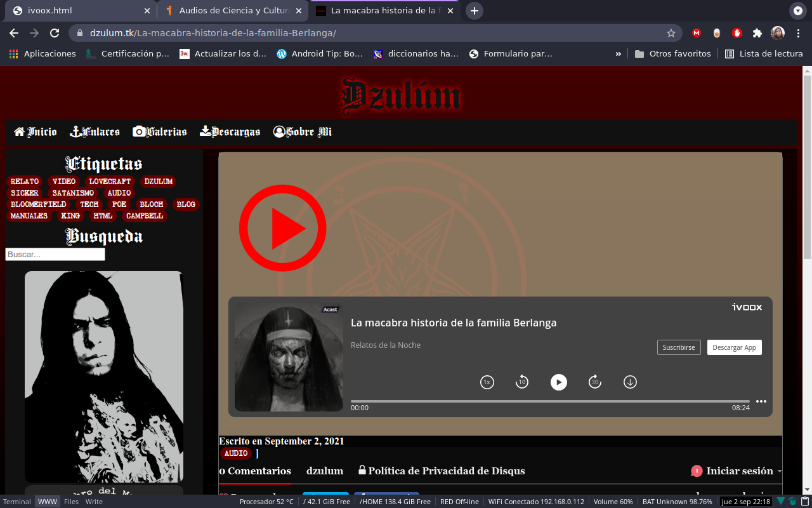Seek using the playback progress bar
Viewport: 812px width, 508px height.
552,401
